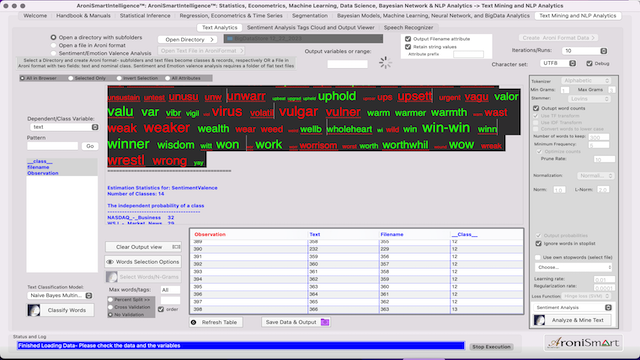This screenshot has width=640, height=360.
Task: Enable Use own stopwords checkbox
Action: tap(538, 257)
